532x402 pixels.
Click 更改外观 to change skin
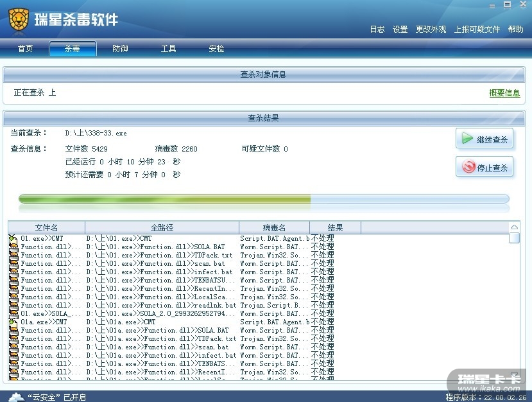coord(431,30)
